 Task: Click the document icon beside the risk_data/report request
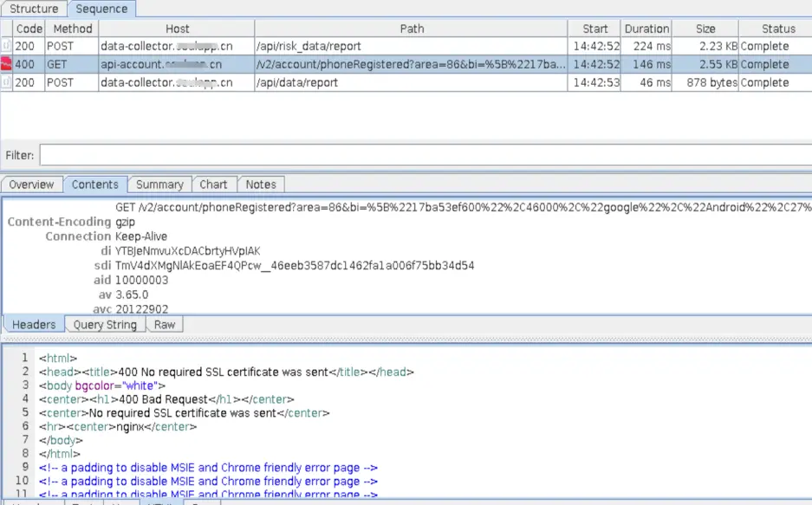tap(6, 46)
